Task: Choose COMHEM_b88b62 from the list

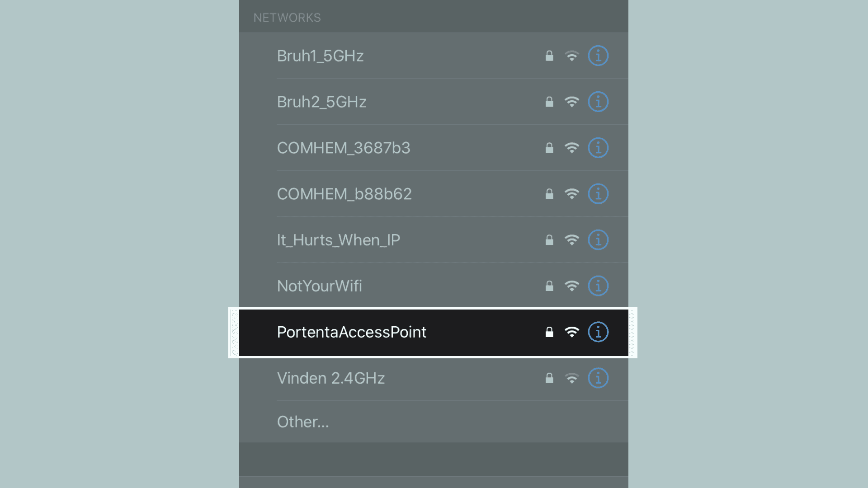Action: coord(344,194)
